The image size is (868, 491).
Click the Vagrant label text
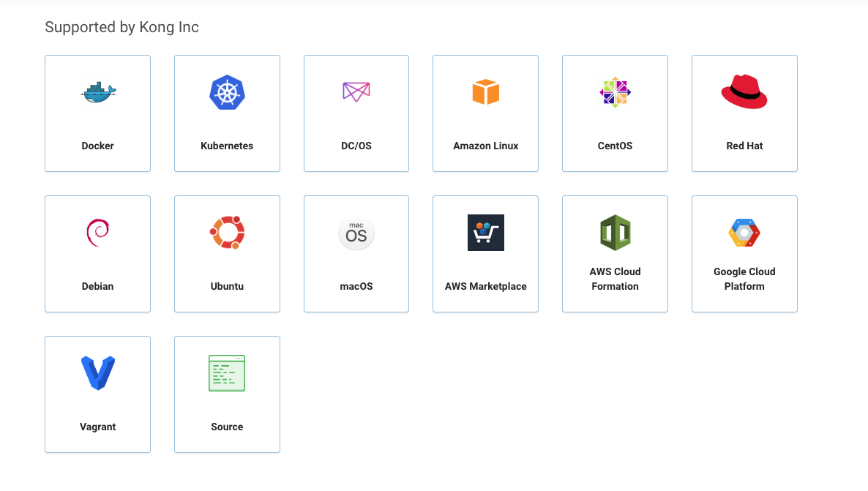click(97, 427)
